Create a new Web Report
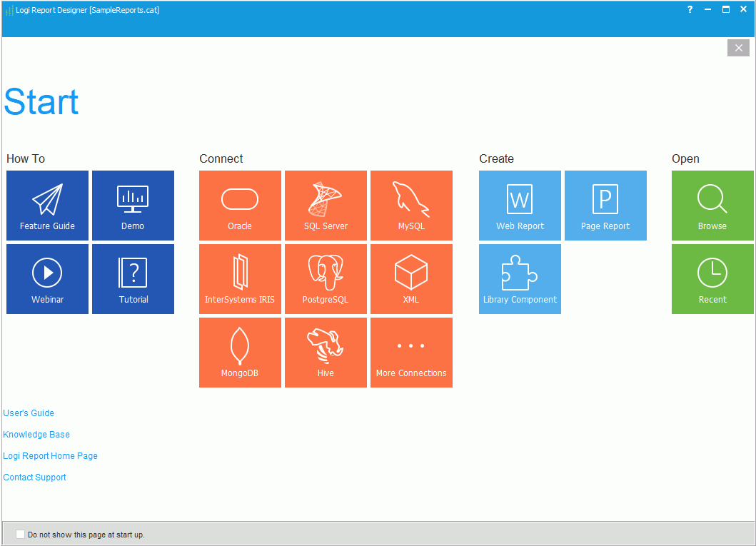Screen dimensions: 756x546 pos(520,206)
